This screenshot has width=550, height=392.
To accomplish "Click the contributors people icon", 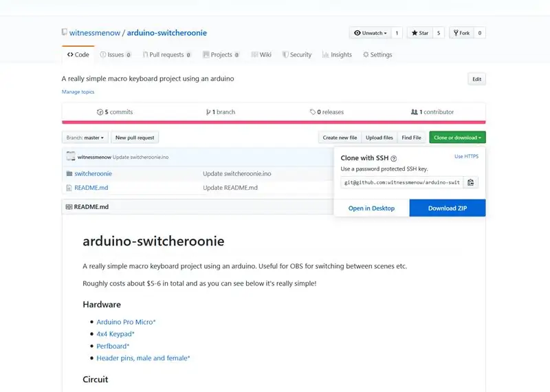I will pyautogui.click(x=415, y=112).
